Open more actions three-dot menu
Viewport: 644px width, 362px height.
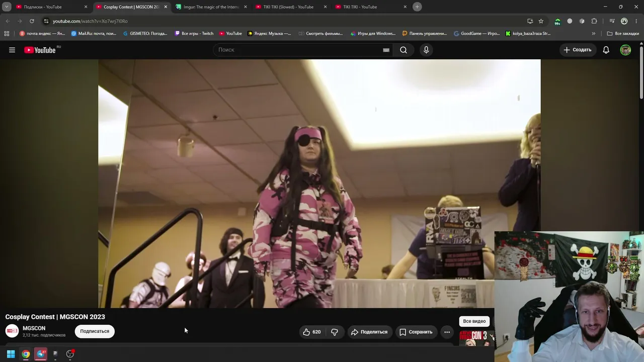point(447,332)
